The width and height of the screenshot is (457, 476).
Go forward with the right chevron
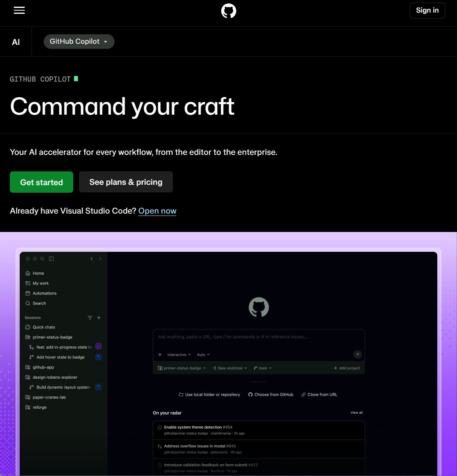point(100,259)
